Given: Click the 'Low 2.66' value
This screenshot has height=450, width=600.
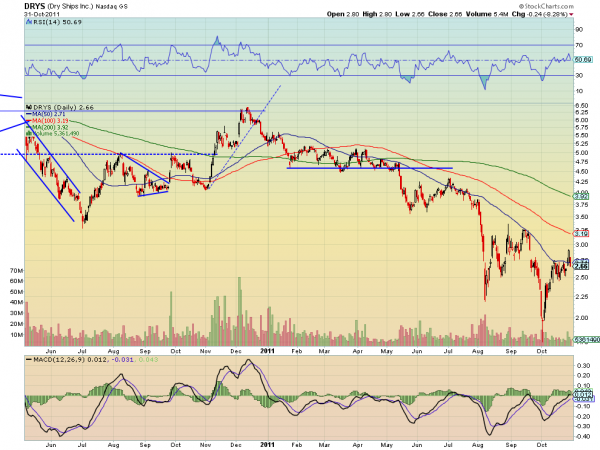Looking at the screenshot, I should [x=410, y=14].
